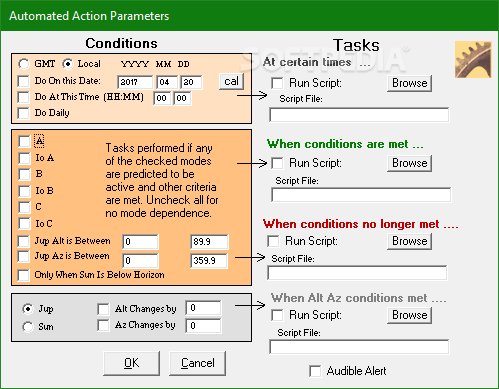
Task: Click Browse under At certain times
Action: 409,83
